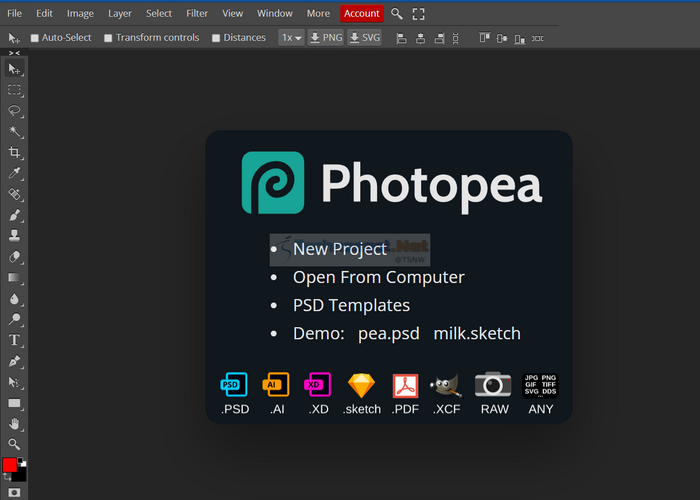
Task: Open the More menu
Action: coord(318,13)
